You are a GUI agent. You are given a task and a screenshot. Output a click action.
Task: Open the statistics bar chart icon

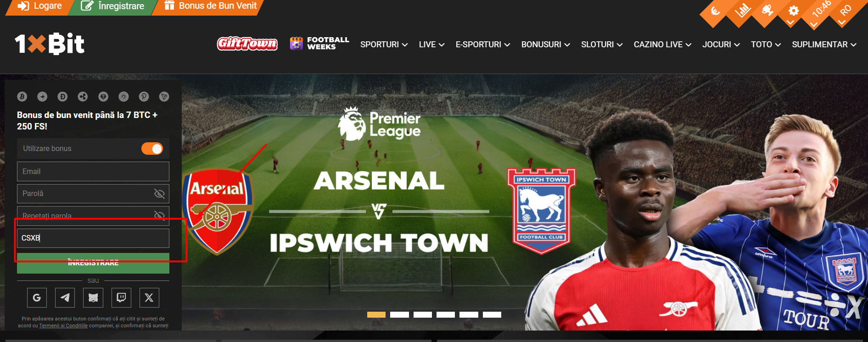[x=742, y=10]
